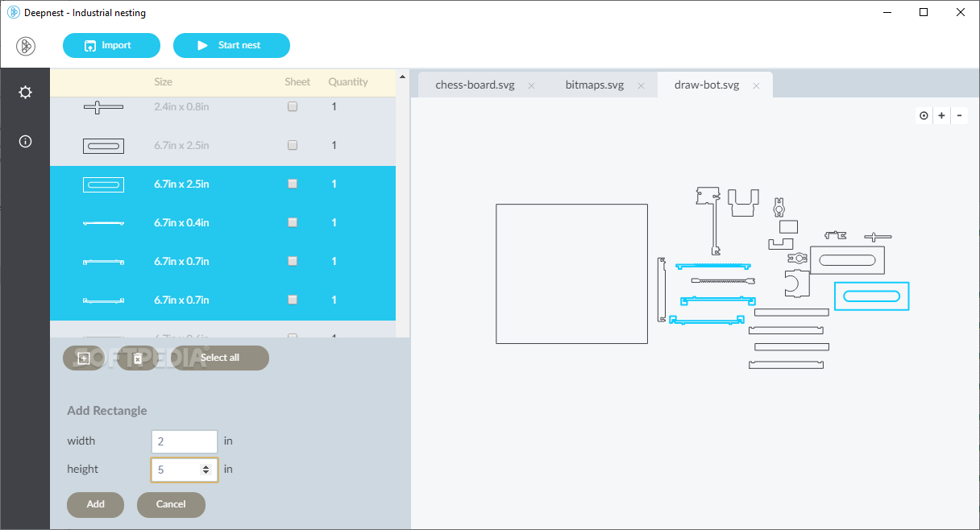
Task: Click the width input field
Action: click(x=185, y=441)
